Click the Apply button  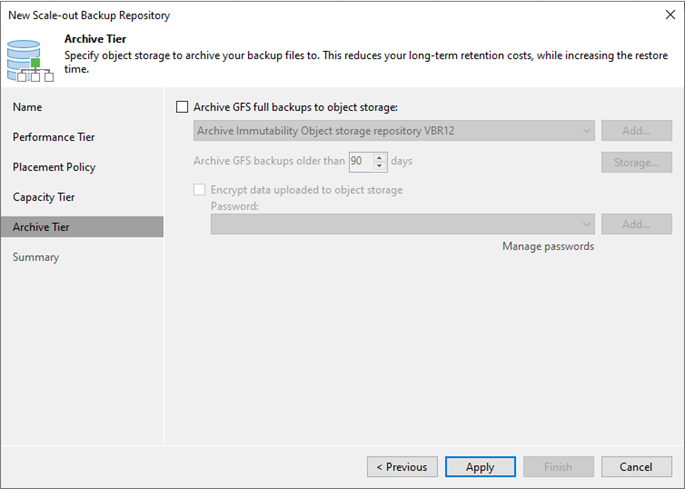click(480, 467)
